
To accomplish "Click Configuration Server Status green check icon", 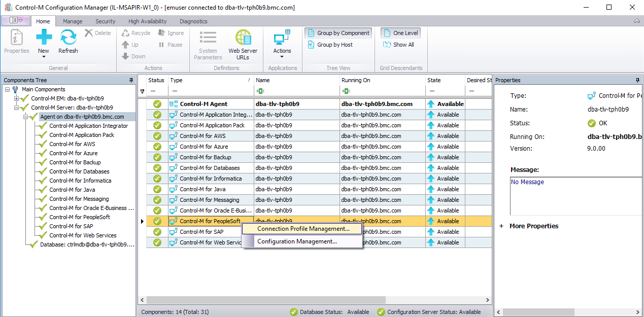I will point(381,312).
